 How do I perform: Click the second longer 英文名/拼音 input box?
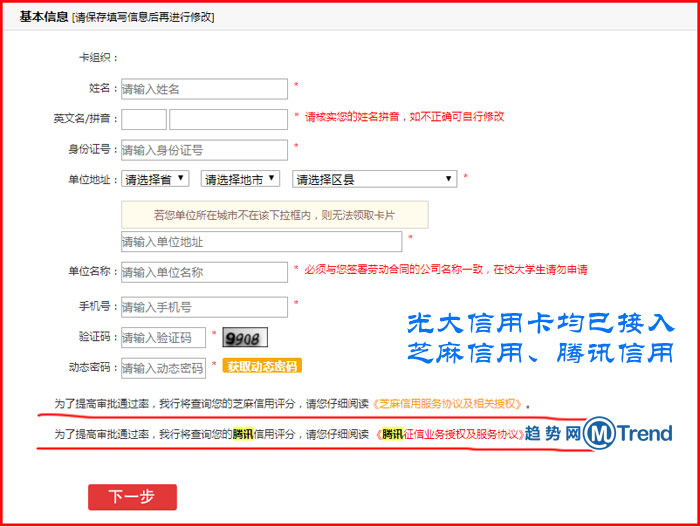pyautogui.click(x=228, y=119)
